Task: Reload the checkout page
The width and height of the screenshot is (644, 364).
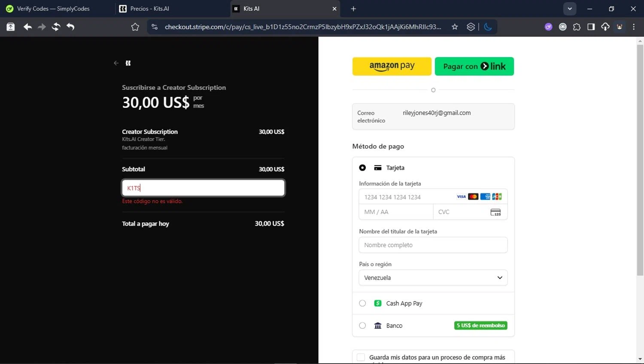Action: 56,27
